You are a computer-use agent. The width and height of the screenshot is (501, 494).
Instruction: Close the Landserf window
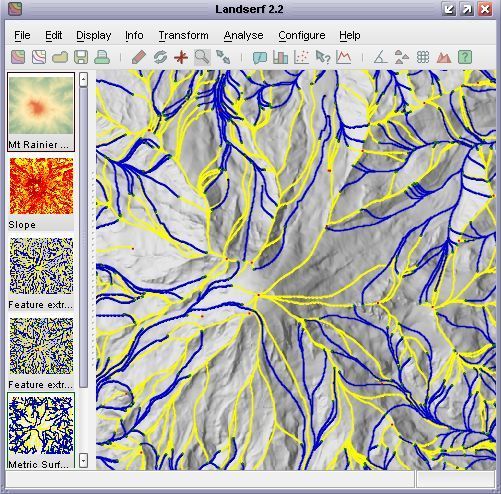click(x=485, y=9)
